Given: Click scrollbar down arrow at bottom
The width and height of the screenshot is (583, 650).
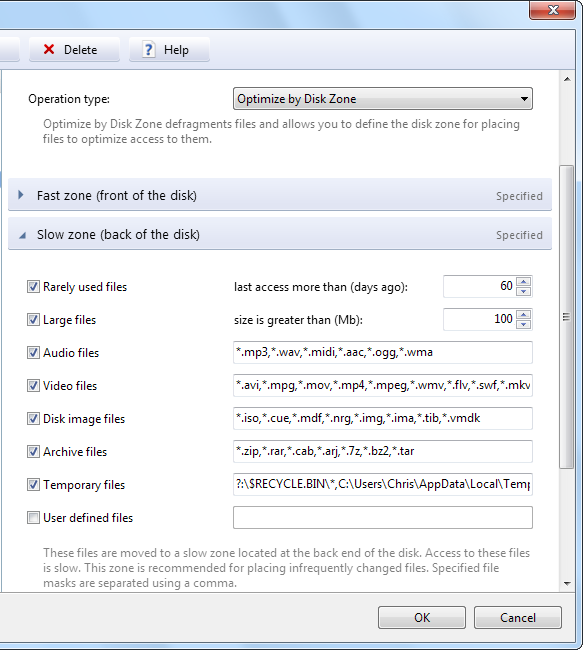Looking at the screenshot, I should click(567, 584).
